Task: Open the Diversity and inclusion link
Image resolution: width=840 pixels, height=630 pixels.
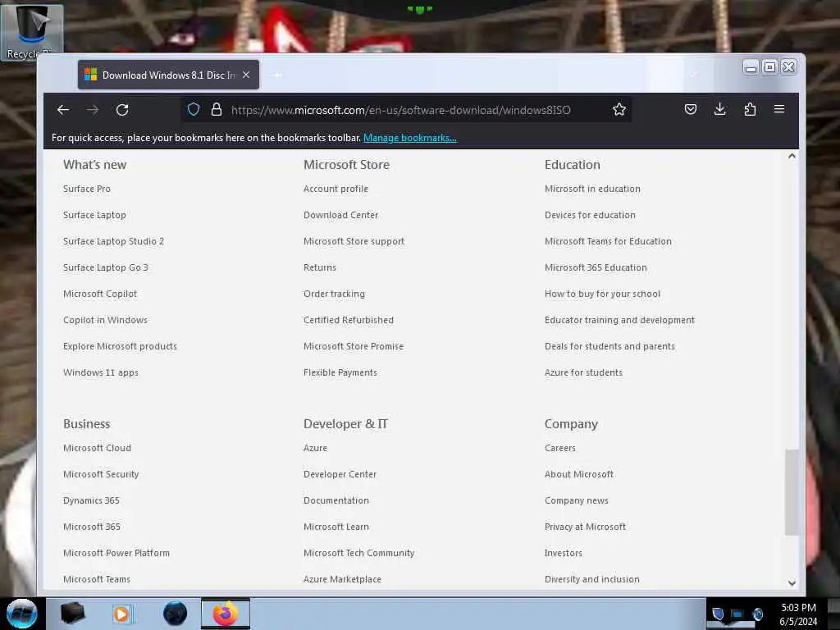Action: click(592, 579)
